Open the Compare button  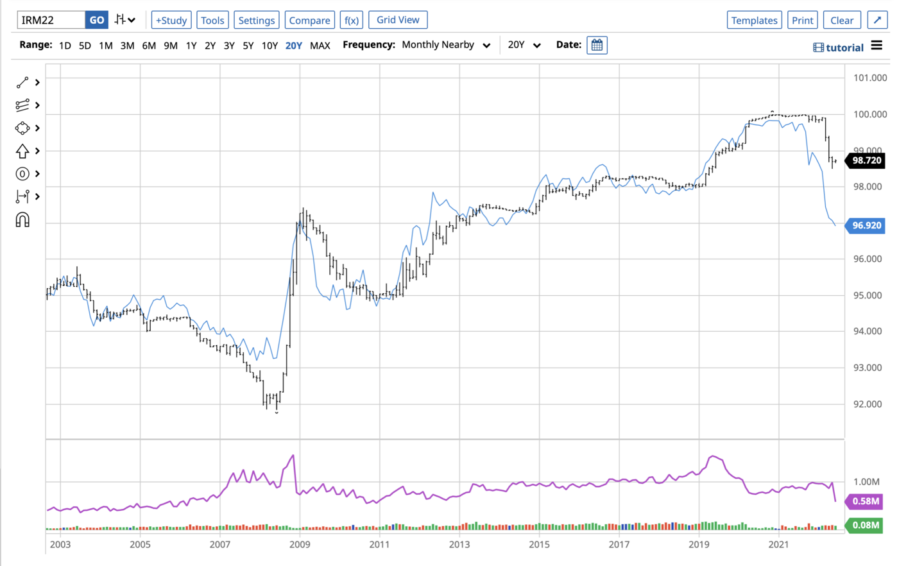pyautogui.click(x=309, y=20)
